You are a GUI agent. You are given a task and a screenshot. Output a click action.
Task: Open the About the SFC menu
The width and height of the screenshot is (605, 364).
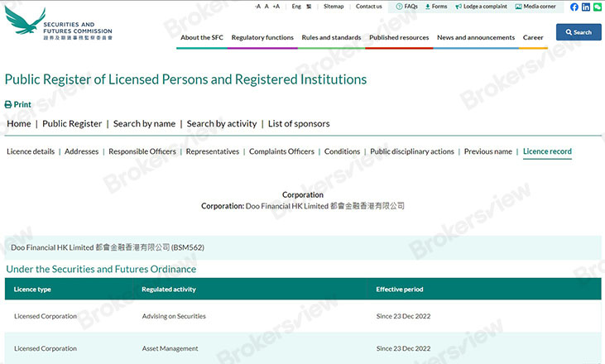tap(202, 37)
